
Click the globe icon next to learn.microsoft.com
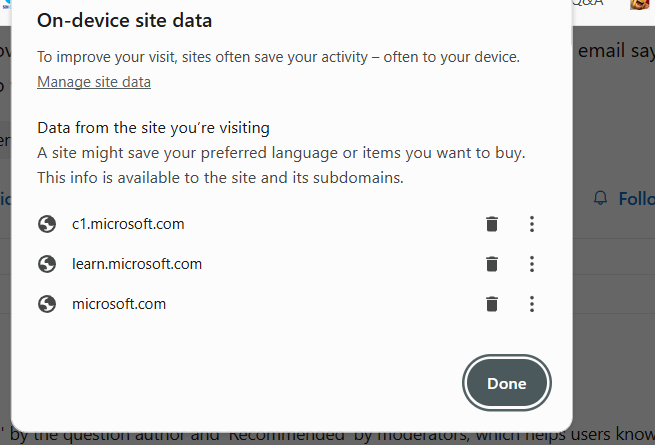47,264
